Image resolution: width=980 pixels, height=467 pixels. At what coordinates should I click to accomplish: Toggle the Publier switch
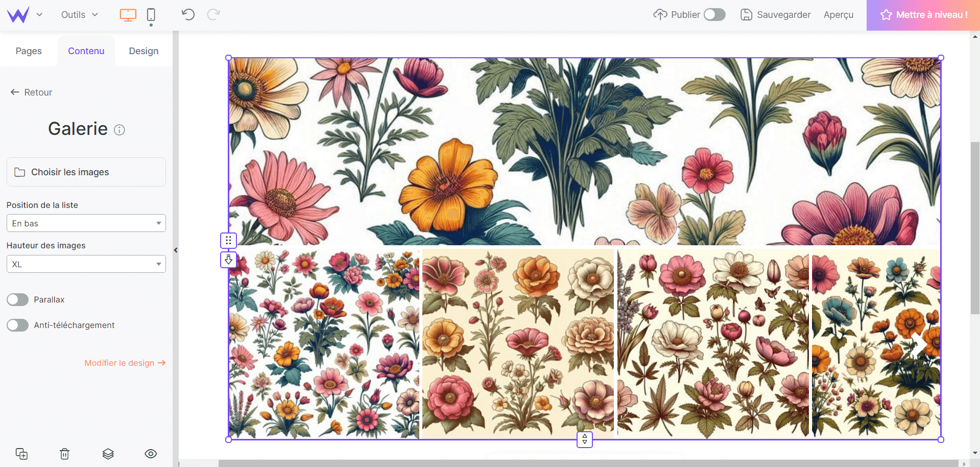click(x=714, y=15)
